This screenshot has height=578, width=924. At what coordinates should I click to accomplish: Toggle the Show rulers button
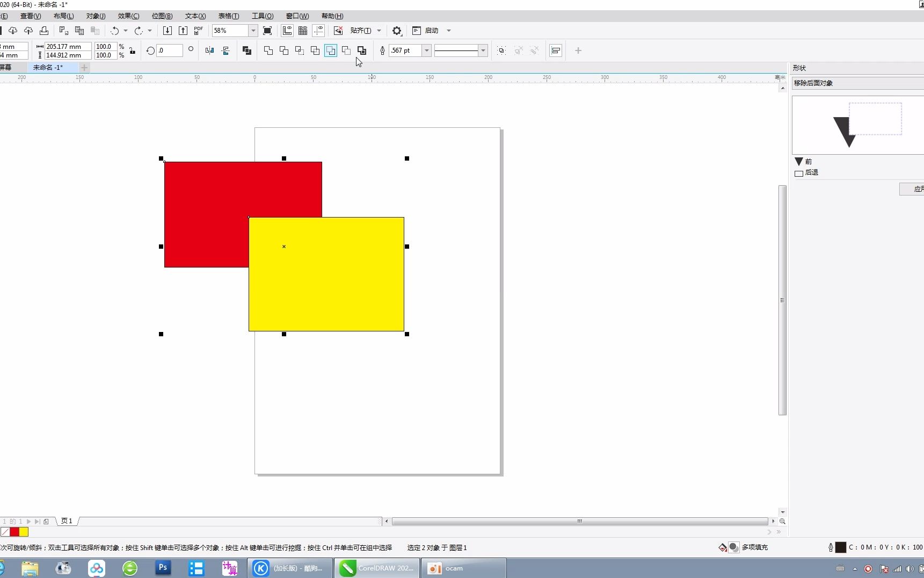pyautogui.click(x=287, y=31)
